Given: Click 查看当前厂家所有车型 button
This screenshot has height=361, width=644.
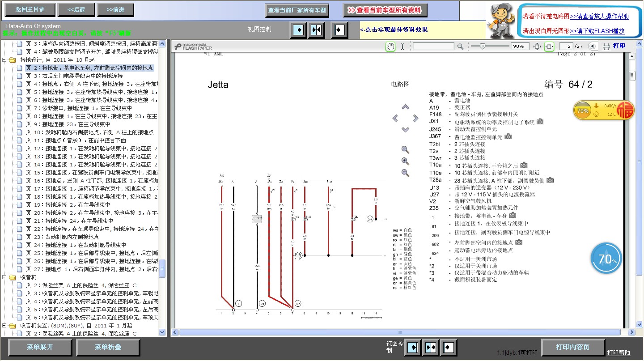Looking at the screenshot, I should (297, 10).
